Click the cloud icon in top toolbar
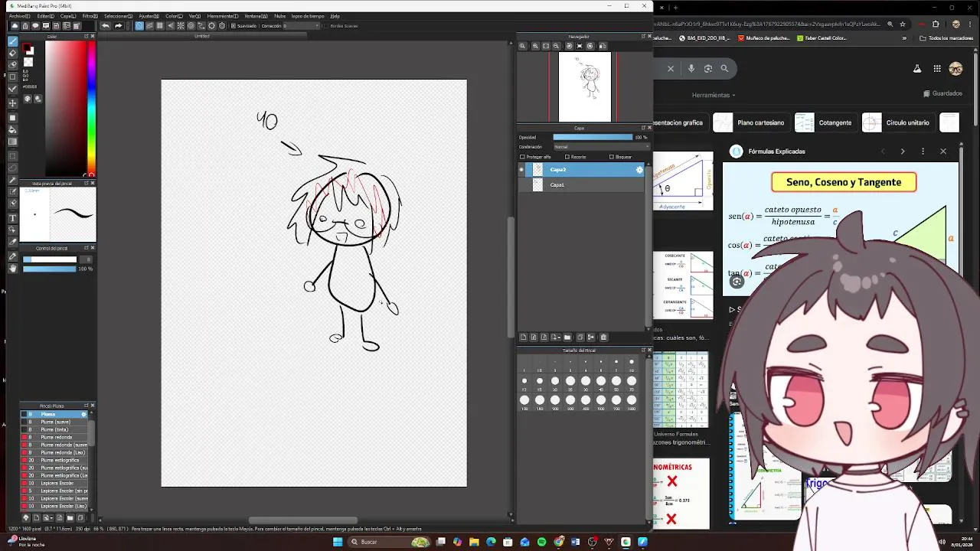Image resolution: width=980 pixels, height=551 pixels. click(15, 26)
